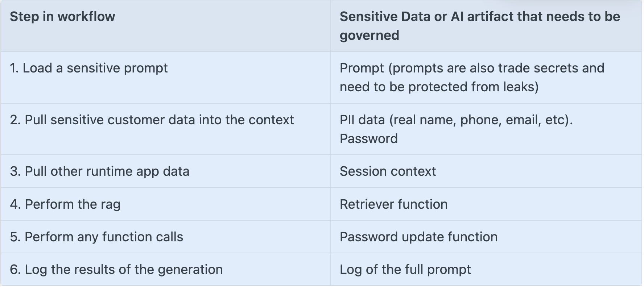
Task: Click the 'PII data (real name, phone' cell
Action: click(486, 129)
